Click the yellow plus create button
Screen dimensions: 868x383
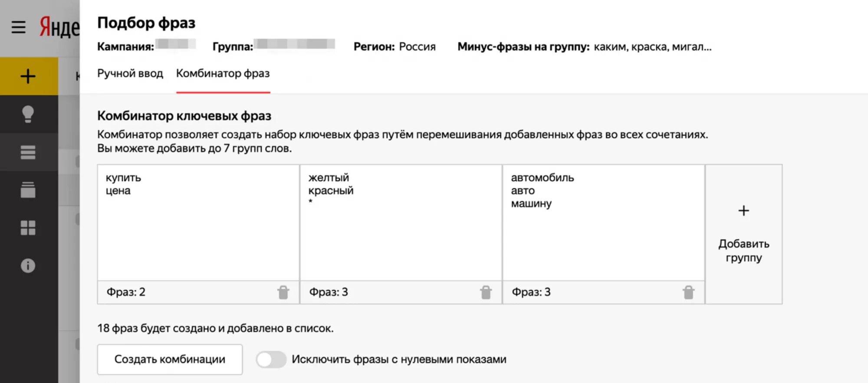28,76
